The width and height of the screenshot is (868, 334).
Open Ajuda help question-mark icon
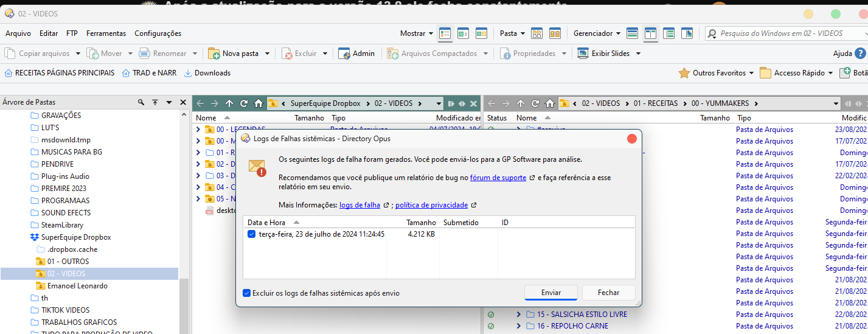(x=861, y=54)
